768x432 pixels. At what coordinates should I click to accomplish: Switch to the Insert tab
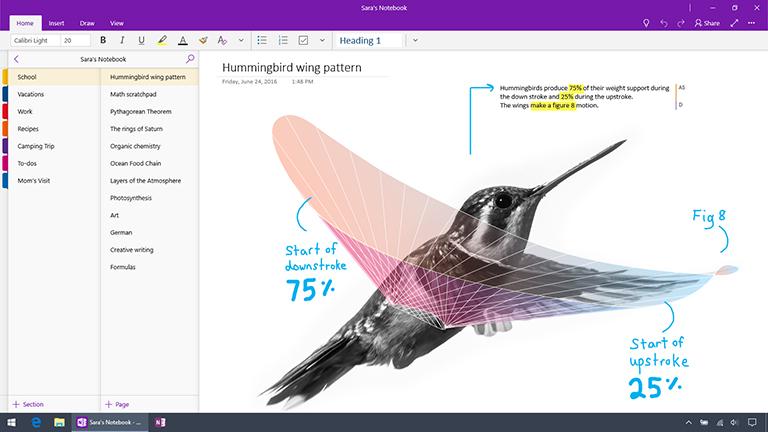pyautogui.click(x=55, y=22)
